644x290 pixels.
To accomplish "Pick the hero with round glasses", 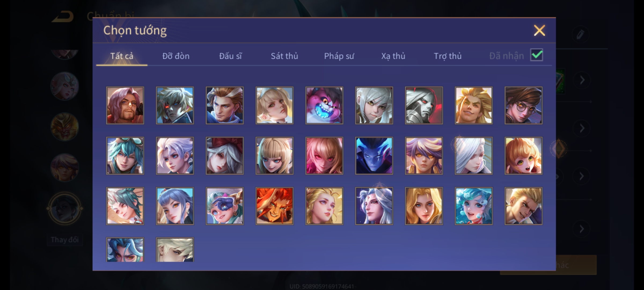I will coord(523,105).
